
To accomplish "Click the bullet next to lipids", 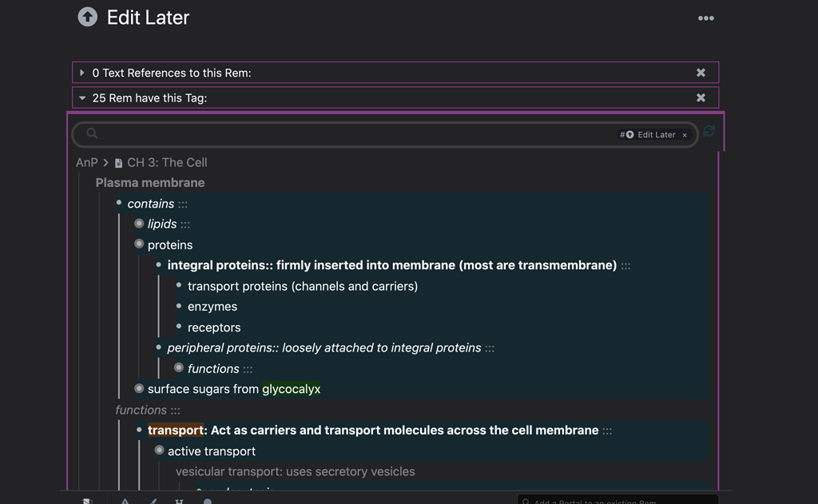I will 139,224.
